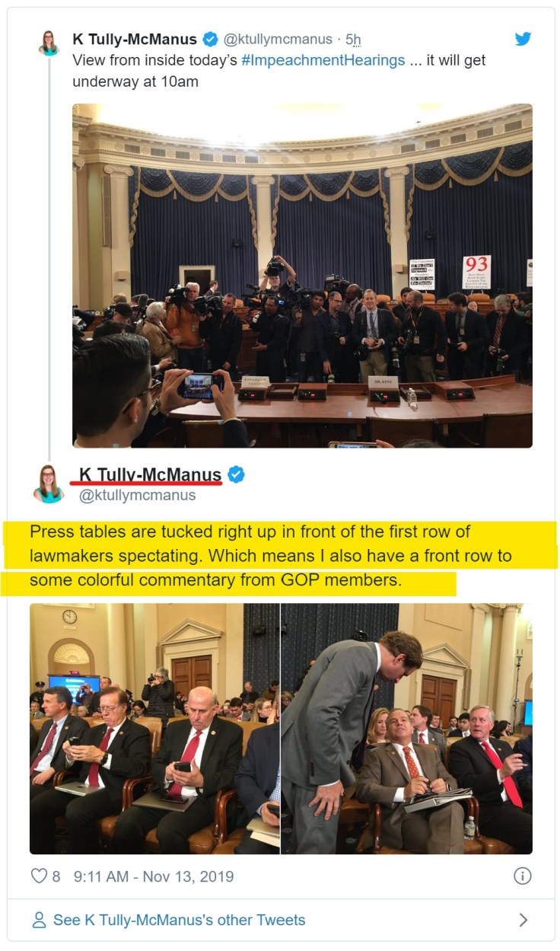
Task: Open the larger avatar of reply tweet
Action: [49, 483]
